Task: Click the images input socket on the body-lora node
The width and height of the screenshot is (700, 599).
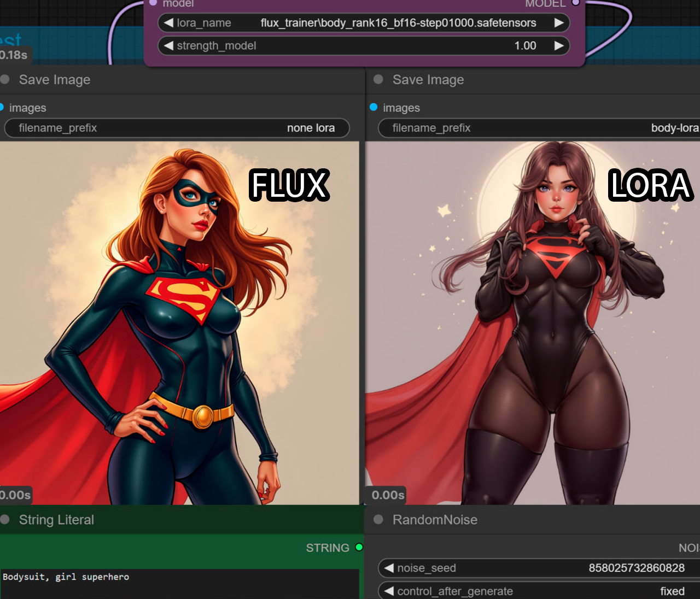Action: [374, 107]
